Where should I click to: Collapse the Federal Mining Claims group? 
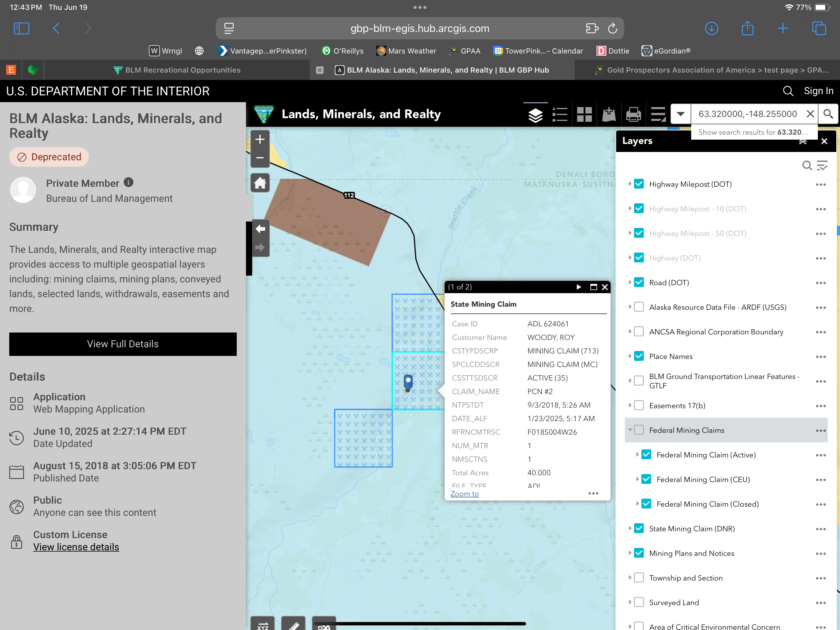point(630,430)
